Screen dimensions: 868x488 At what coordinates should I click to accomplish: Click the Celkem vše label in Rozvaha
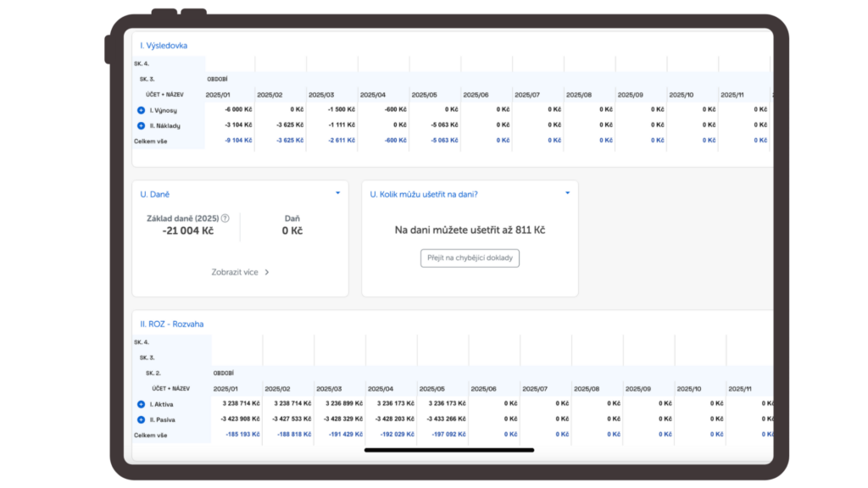tap(151, 435)
